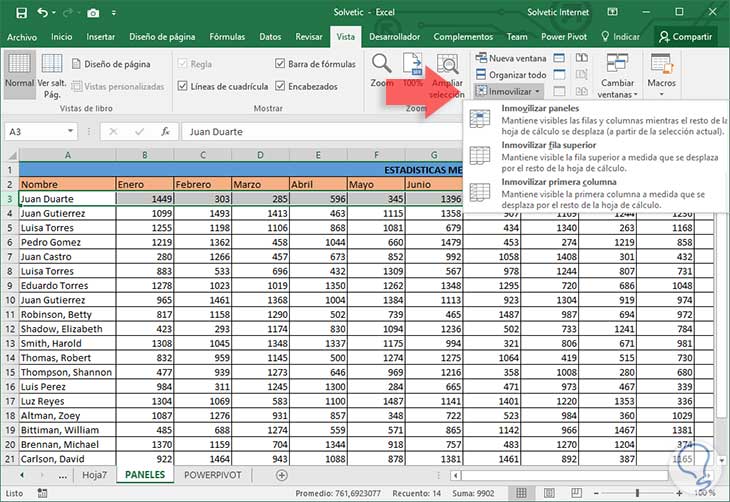
Task: Add a new sheet with plus icon
Action: (281, 475)
